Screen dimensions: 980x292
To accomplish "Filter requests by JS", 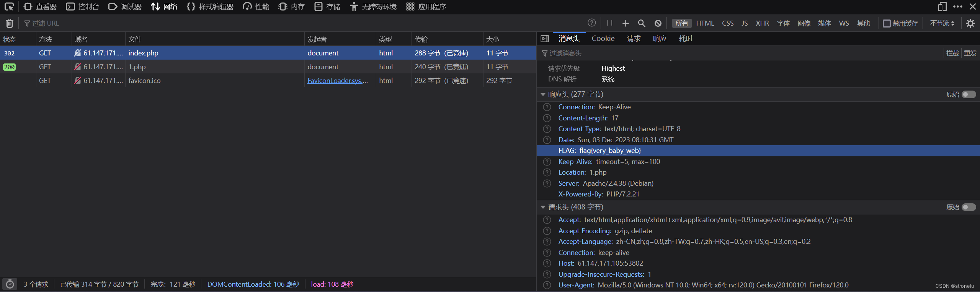I will 745,23.
